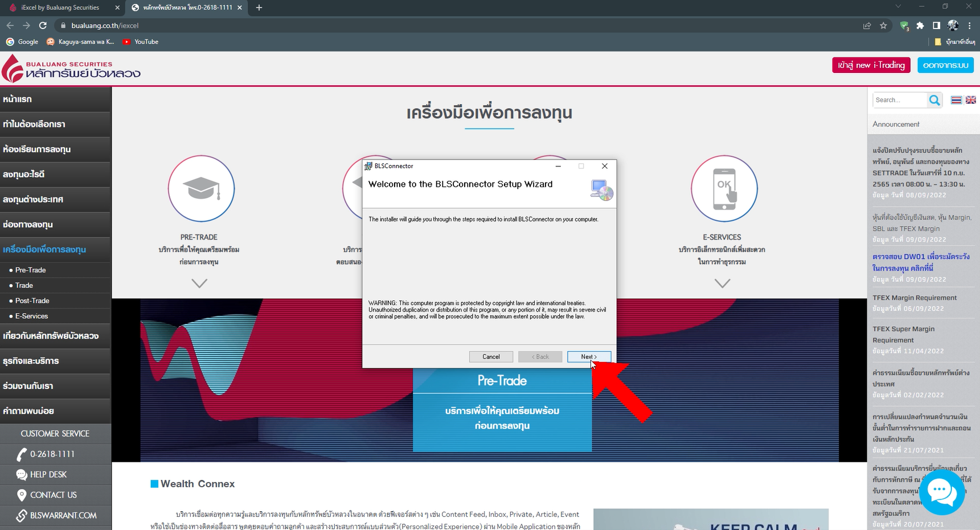Viewport: 980px width, 530px height.
Task: Open the CONTACT US link
Action: coord(55,495)
